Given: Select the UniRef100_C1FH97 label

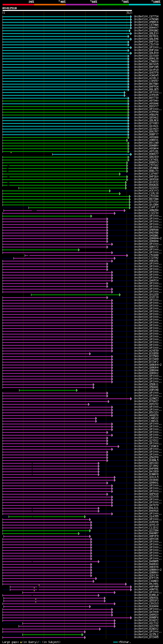Looking at the screenshot, I should point(146,174).
